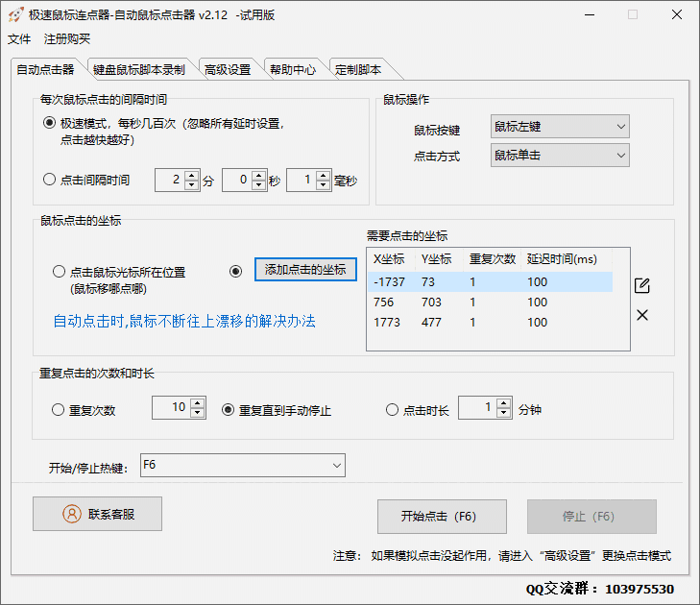Delete coordinate with the X icon
700x605 pixels.
coord(642,315)
